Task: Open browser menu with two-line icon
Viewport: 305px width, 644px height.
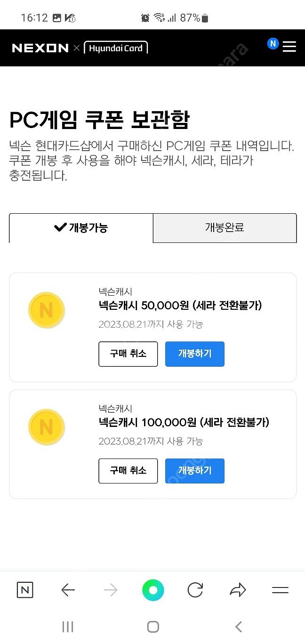Action: [x=280, y=590]
